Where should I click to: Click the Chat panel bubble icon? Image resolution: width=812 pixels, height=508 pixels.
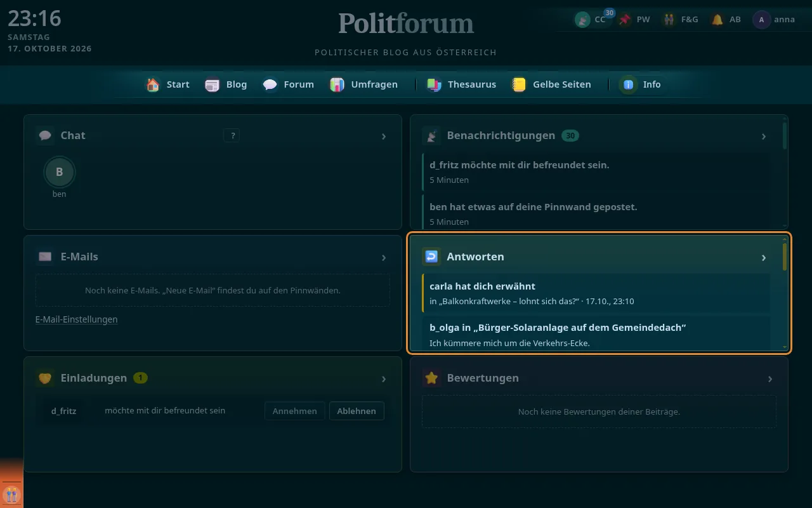45,135
